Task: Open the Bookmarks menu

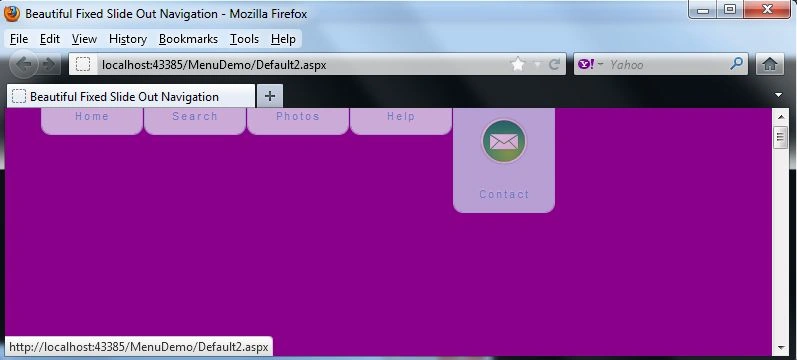Action: [188, 39]
